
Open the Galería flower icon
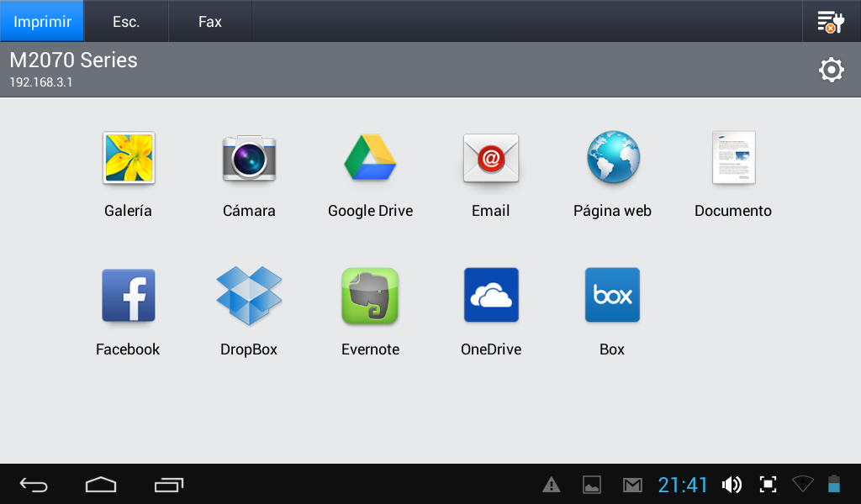(129, 158)
